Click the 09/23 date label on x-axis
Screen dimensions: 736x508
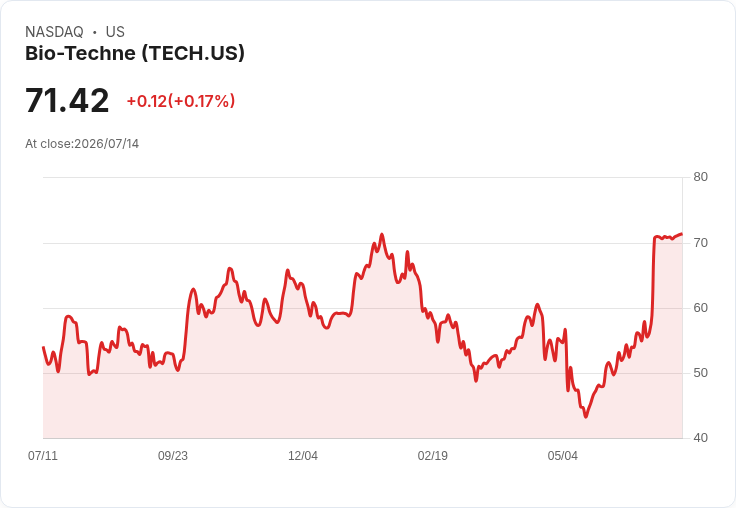[173, 455]
